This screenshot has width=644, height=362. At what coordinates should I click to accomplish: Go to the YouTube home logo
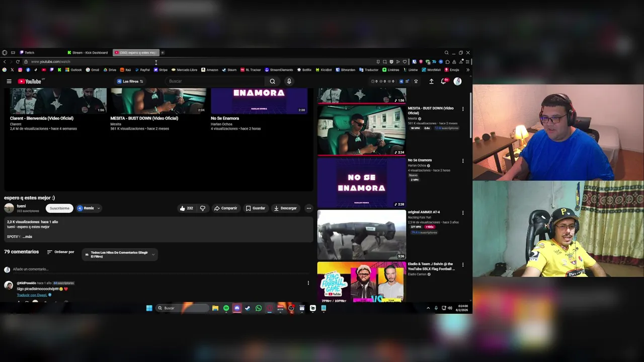point(30,81)
